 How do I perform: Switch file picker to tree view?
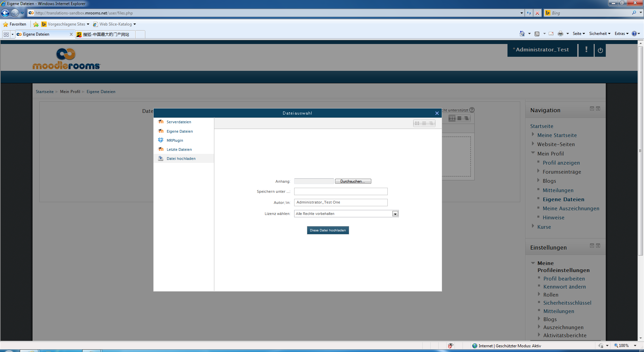click(x=431, y=123)
